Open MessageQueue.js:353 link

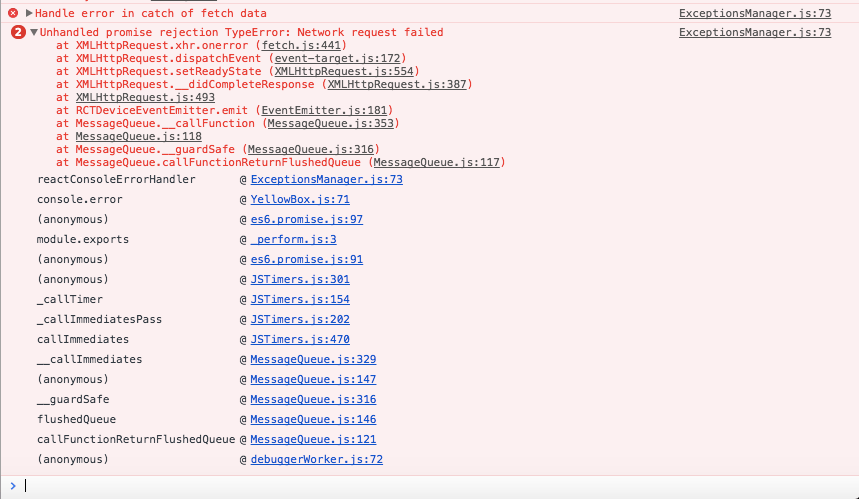click(331, 123)
